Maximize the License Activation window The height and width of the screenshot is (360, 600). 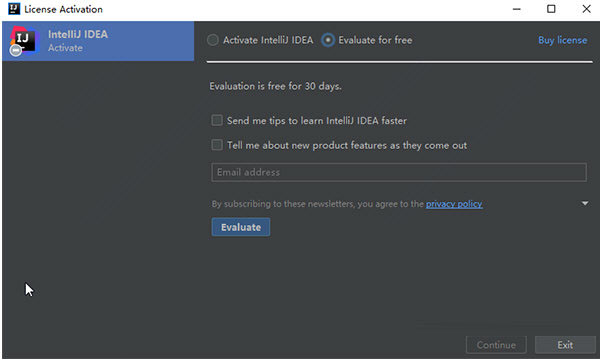pyautogui.click(x=551, y=9)
